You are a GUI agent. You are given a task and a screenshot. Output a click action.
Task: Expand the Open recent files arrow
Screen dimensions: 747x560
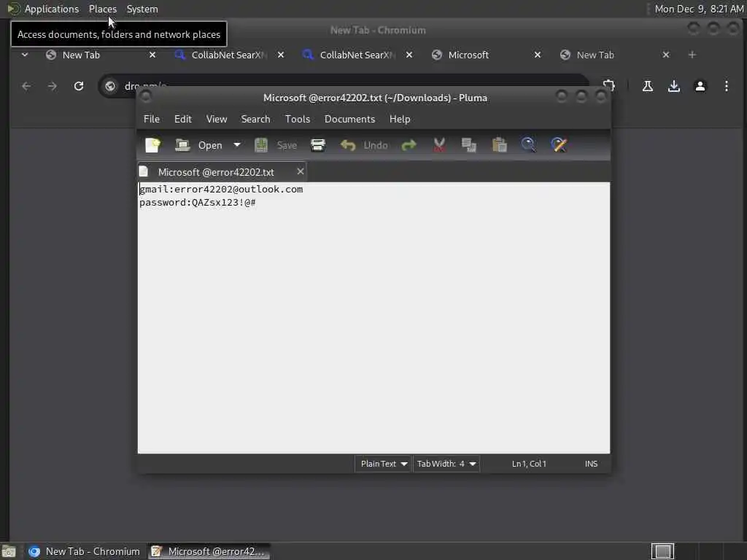pos(237,145)
